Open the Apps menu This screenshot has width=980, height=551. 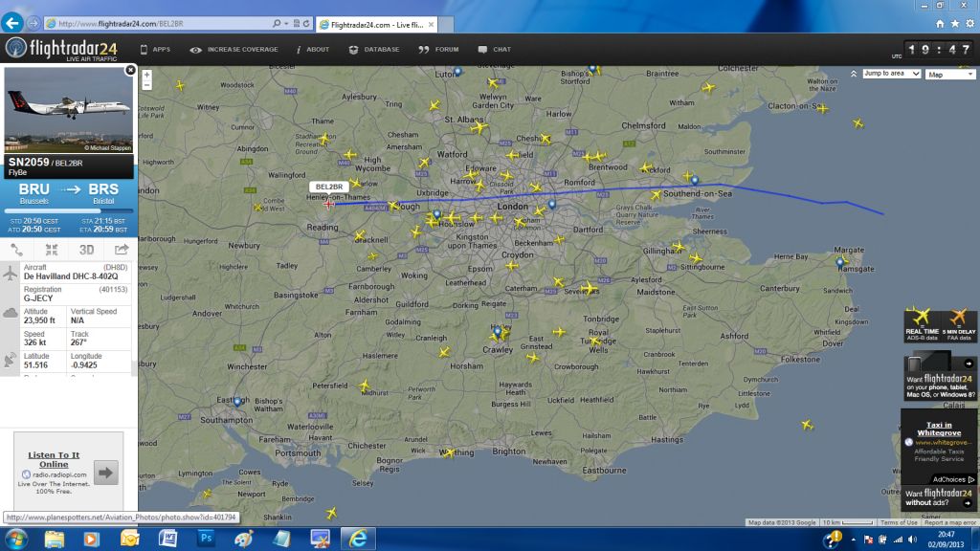(155, 50)
